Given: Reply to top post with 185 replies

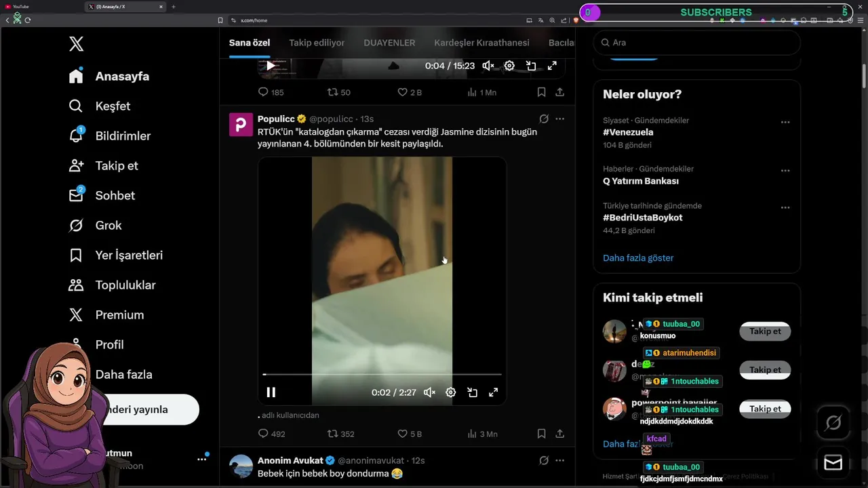Looking at the screenshot, I should click(x=271, y=92).
